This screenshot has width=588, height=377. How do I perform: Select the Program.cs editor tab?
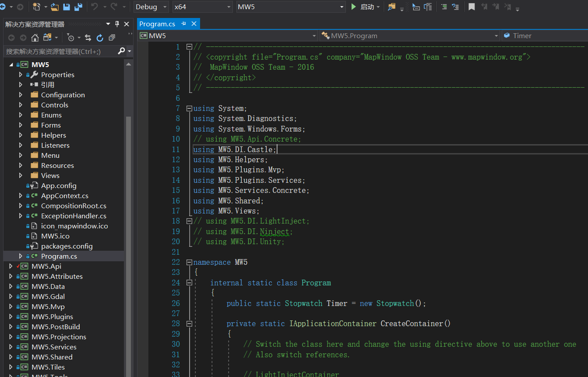[157, 24]
